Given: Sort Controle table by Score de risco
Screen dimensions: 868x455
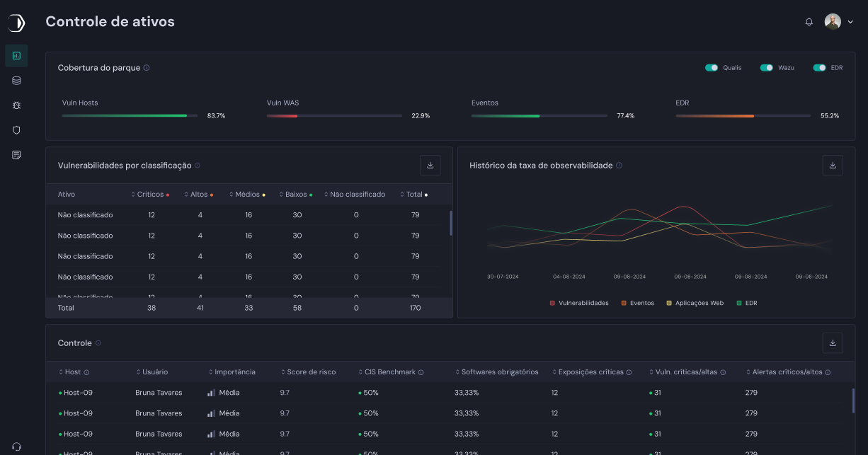Looking at the screenshot, I should point(310,372).
